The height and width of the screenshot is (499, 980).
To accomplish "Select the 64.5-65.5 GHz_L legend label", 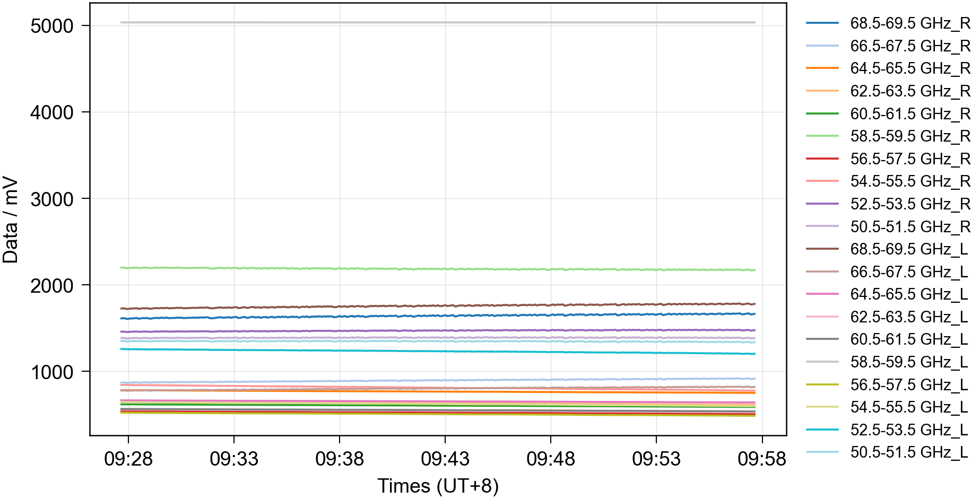I will click(908, 294).
